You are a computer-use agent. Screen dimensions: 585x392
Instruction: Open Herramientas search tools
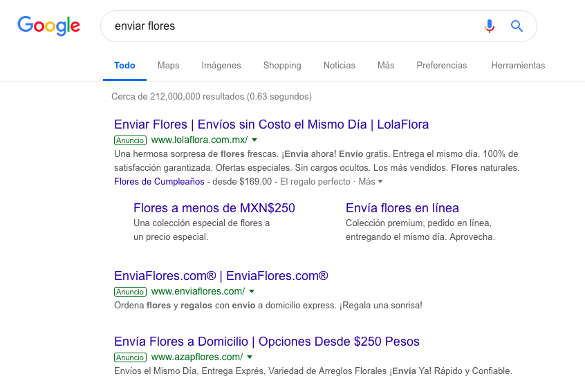coord(518,66)
